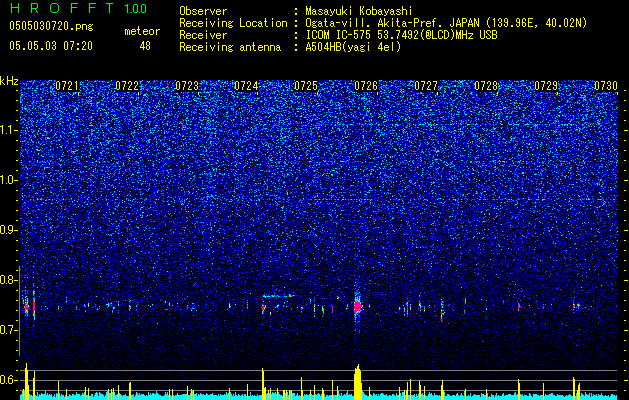The image size is (629, 400).
Task: Click the 0726 time marker
Action: (366, 86)
